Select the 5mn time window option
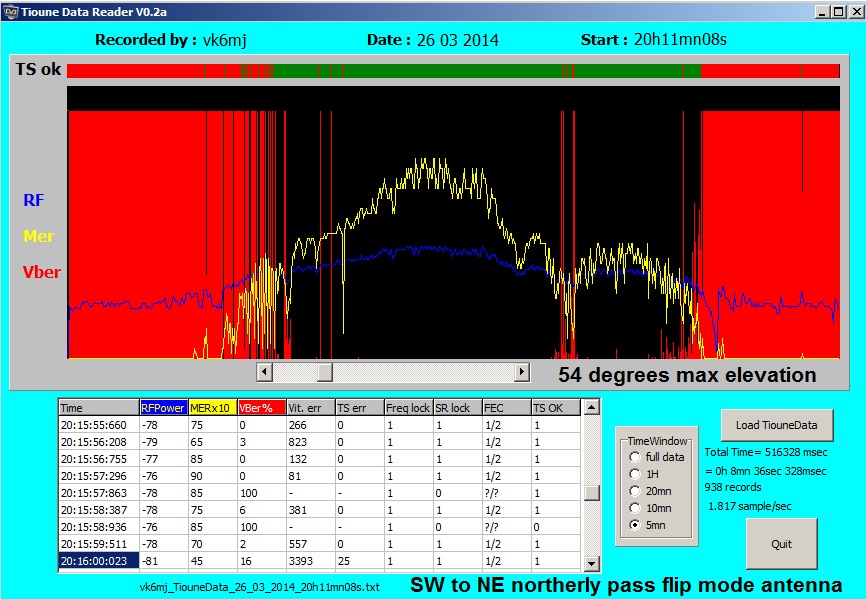Image resolution: width=866 pixels, height=599 pixels. click(635, 525)
